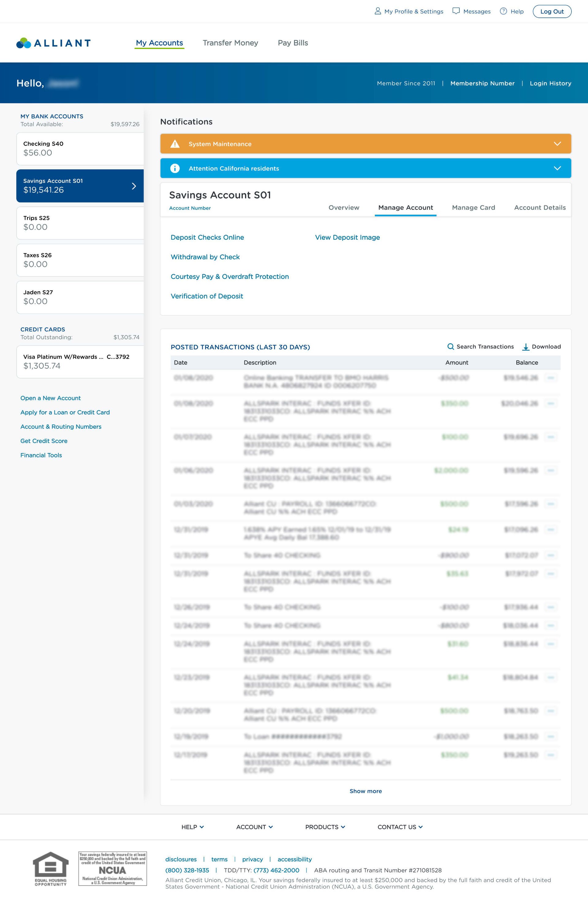
Task: Open My Profile & Settings
Action: pos(413,11)
